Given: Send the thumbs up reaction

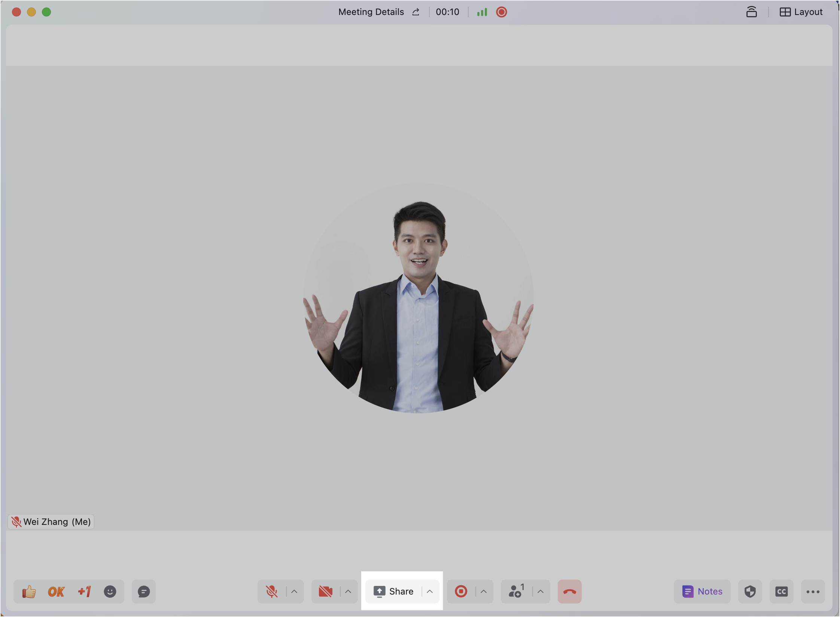Looking at the screenshot, I should click(x=29, y=592).
